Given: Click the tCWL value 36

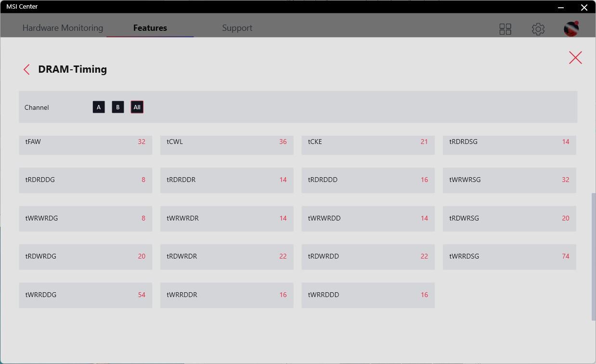Looking at the screenshot, I should click(x=283, y=142).
